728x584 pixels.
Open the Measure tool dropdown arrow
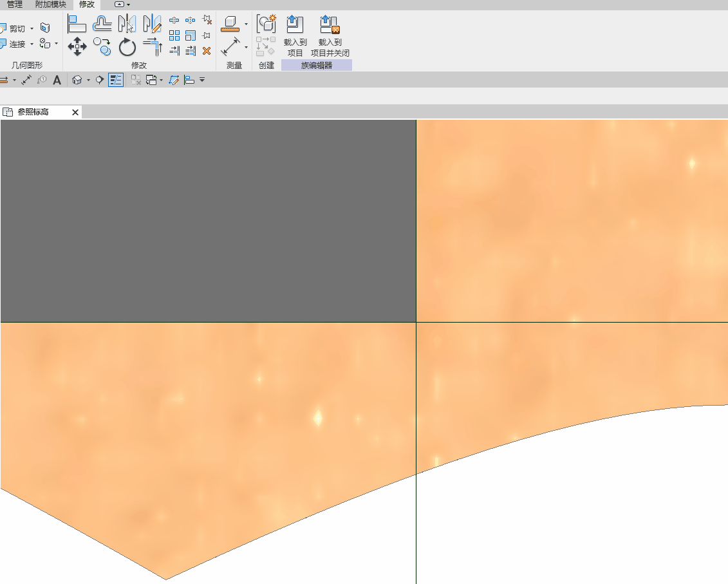pos(246,24)
